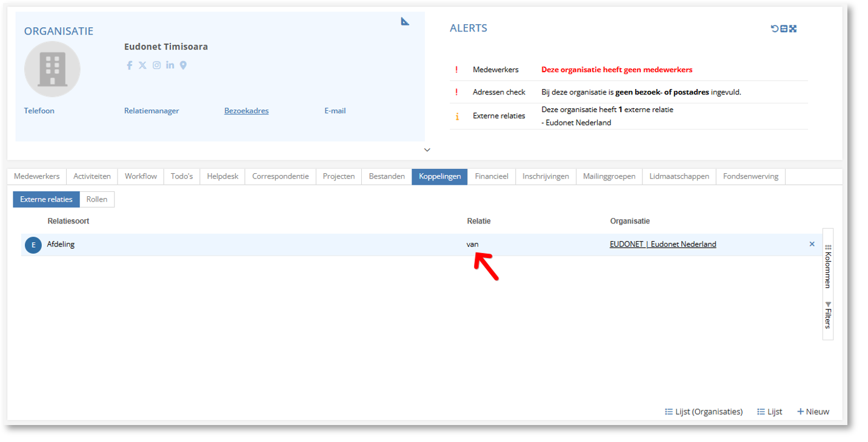Click the map location pin icon
868x442 pixels.
tap(183, 65)
